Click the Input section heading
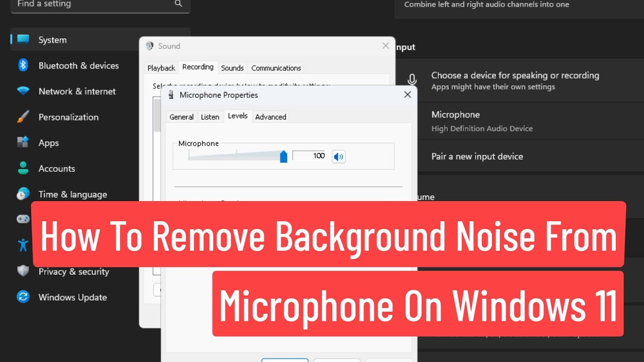The height and width of the screenshot is (362, 644). pyautogui.click(x=406, y=47)
